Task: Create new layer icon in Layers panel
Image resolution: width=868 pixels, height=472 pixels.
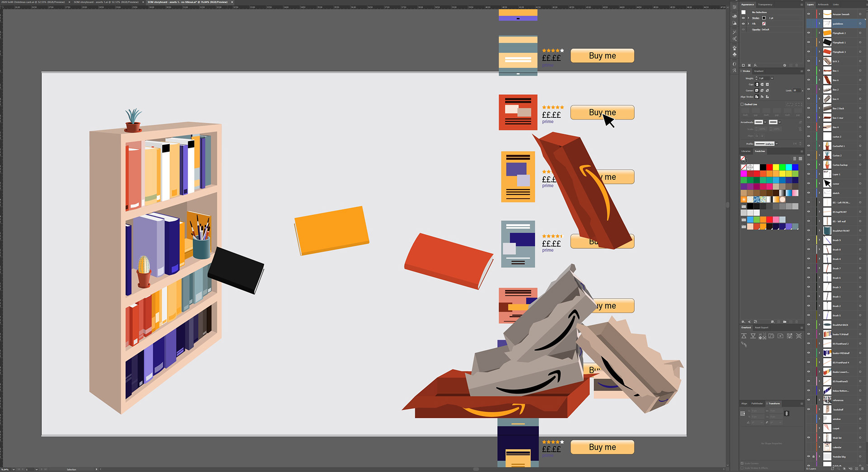Action: coord(857,468)
